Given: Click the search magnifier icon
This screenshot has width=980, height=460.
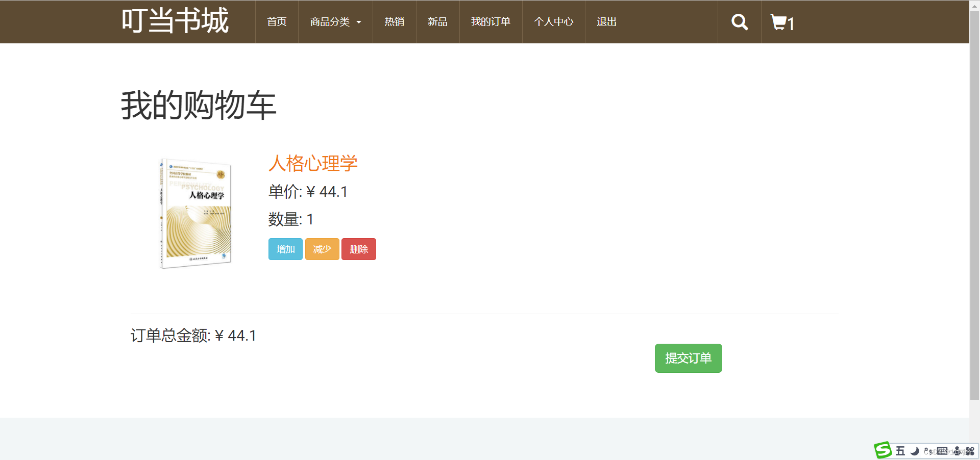Looking at the screenshot, I should tap(739, 21).
